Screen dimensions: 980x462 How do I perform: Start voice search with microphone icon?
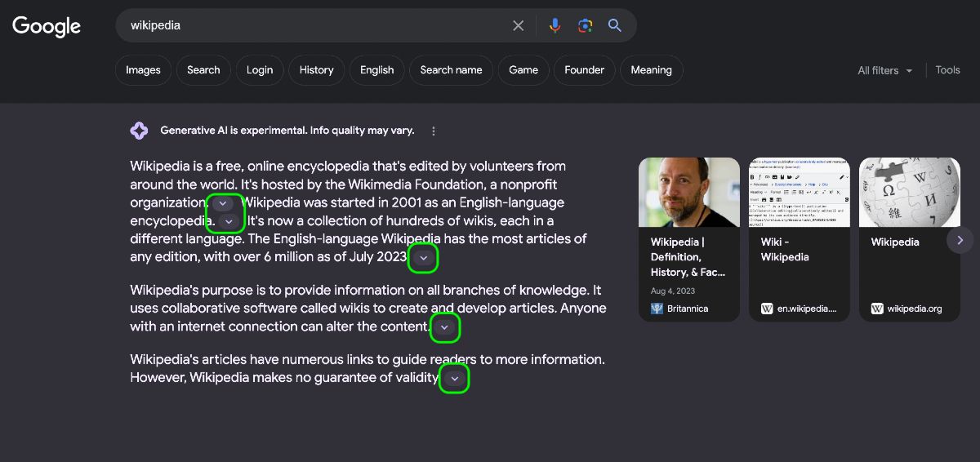555,25
